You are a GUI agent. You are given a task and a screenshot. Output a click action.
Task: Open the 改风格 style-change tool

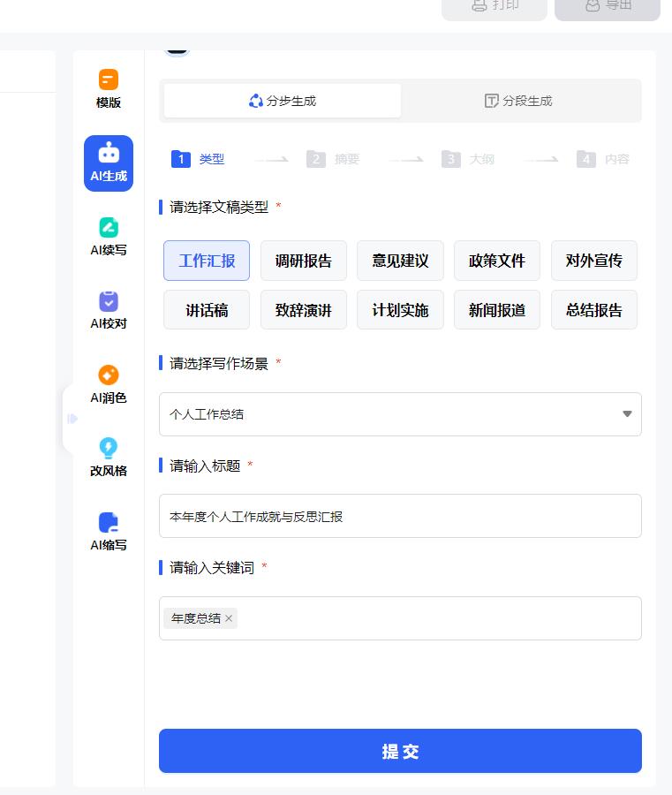tap(109, 458)
